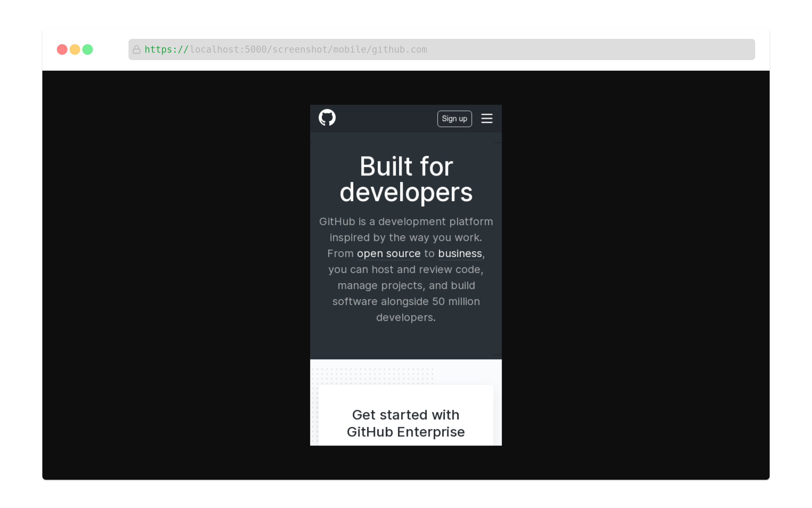Screen dimensions: 812x508
Task: Click the 'Built for developers' headline
Action: (x=406, y=179)
